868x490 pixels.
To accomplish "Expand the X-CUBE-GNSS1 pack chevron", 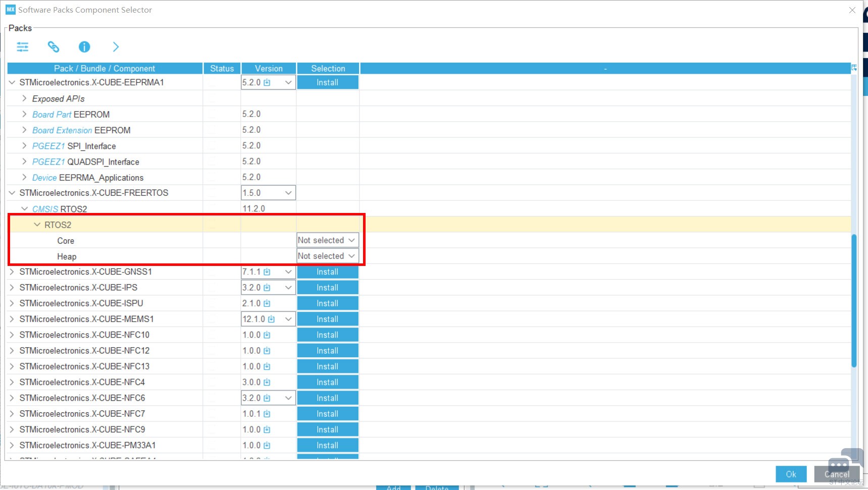I will (12, 272).
